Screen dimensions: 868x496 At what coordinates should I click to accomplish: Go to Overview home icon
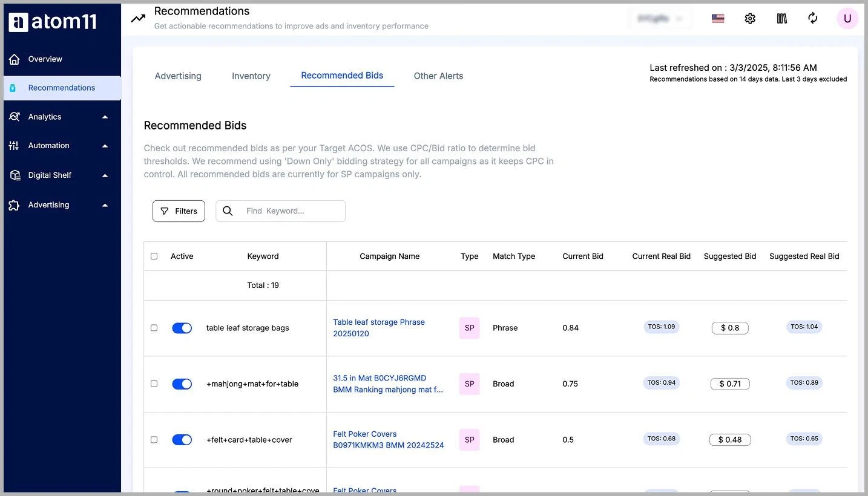[14, 59]
